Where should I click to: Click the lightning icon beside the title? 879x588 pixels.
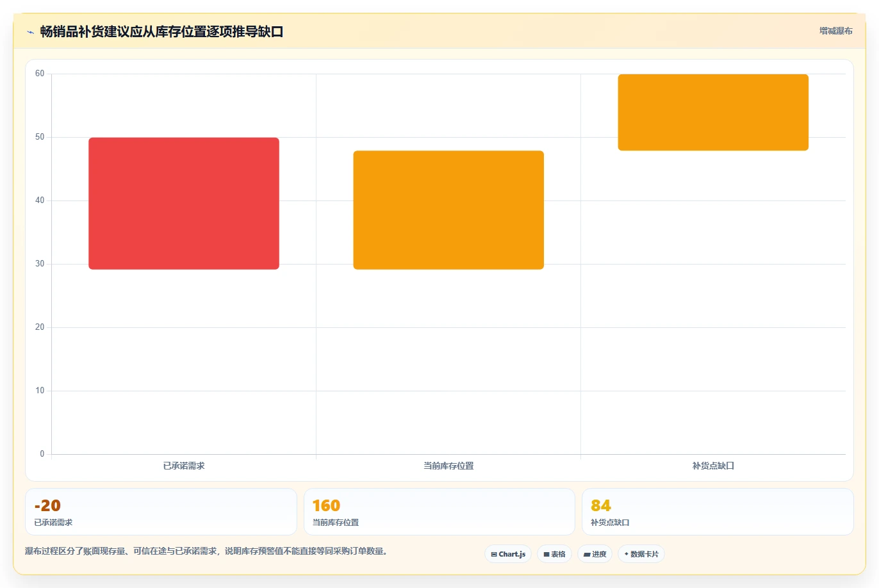click(30, 32)
